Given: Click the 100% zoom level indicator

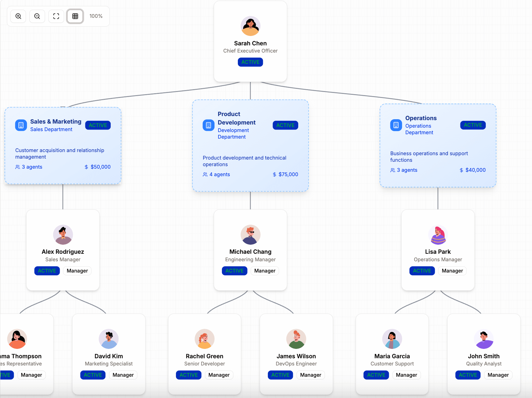Looking at the screenshot, I should point(96,16).
